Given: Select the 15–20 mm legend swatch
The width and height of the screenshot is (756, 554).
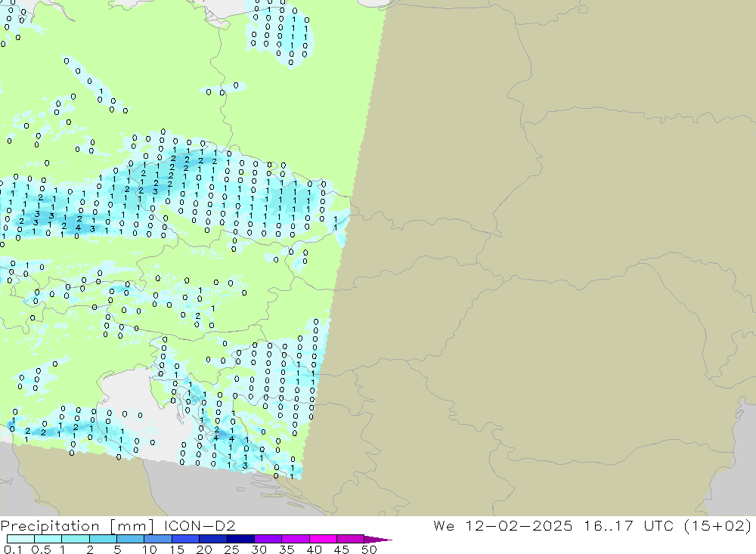Looking at the screenshot, I should click(186, 539).
